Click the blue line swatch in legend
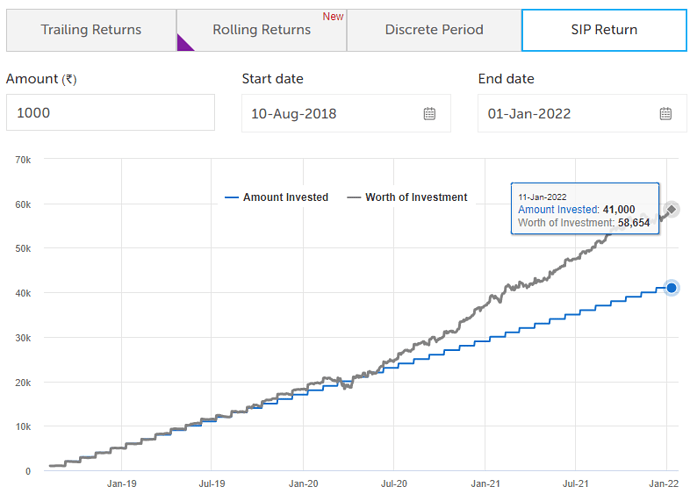This screenshot has height=494, width=690. (233, 198)
